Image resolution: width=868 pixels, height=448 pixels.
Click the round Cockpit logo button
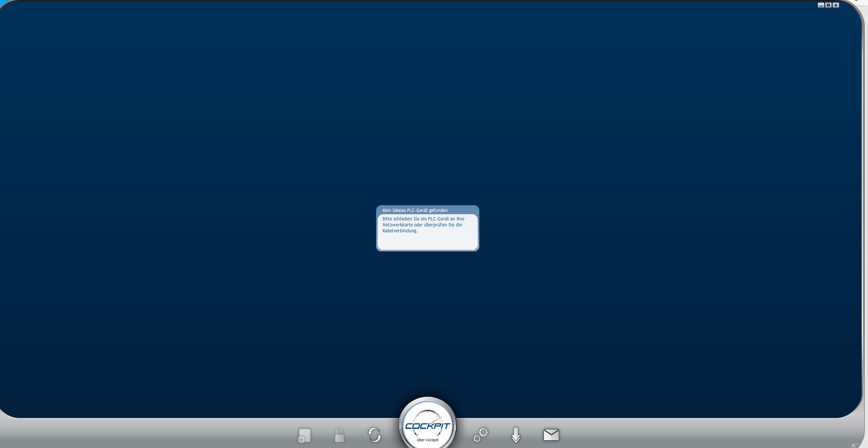(x=427, y=426)
